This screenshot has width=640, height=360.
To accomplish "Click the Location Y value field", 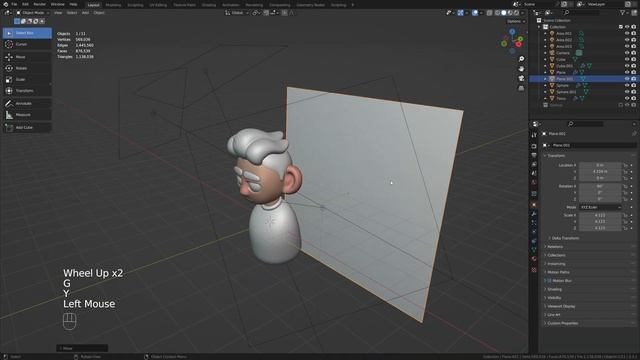I will 600,172.
